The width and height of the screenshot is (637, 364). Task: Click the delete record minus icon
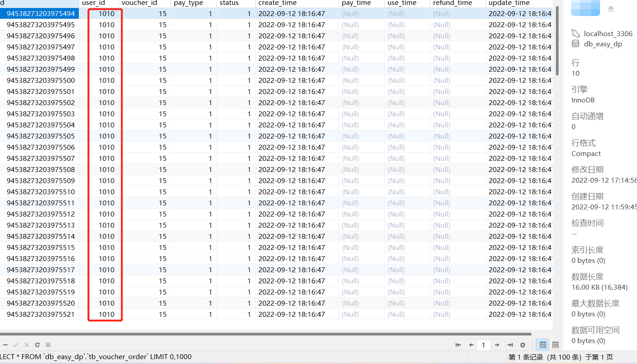pyautogui.click(x=5, y=345)
